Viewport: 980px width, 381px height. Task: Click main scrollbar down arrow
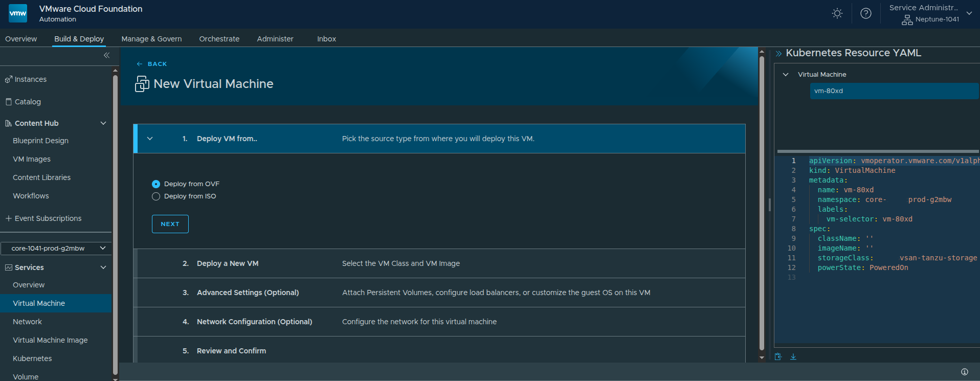(x=762, y=358)
